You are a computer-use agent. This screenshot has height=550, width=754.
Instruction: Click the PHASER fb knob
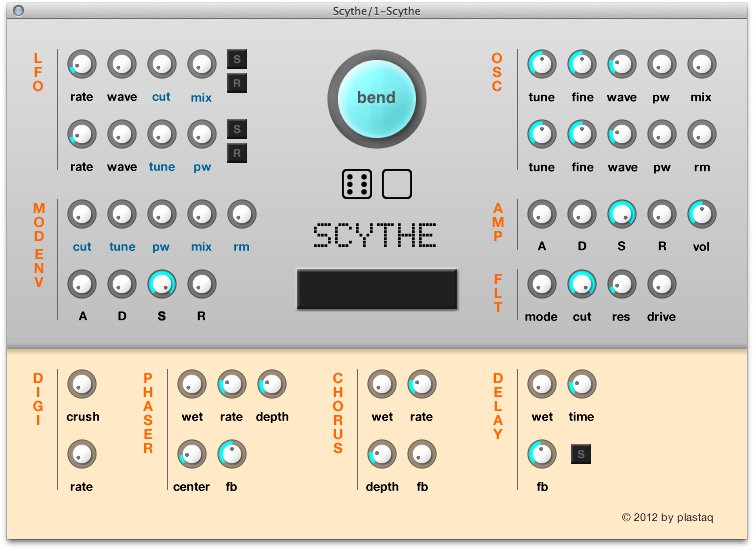click(232, 454)
